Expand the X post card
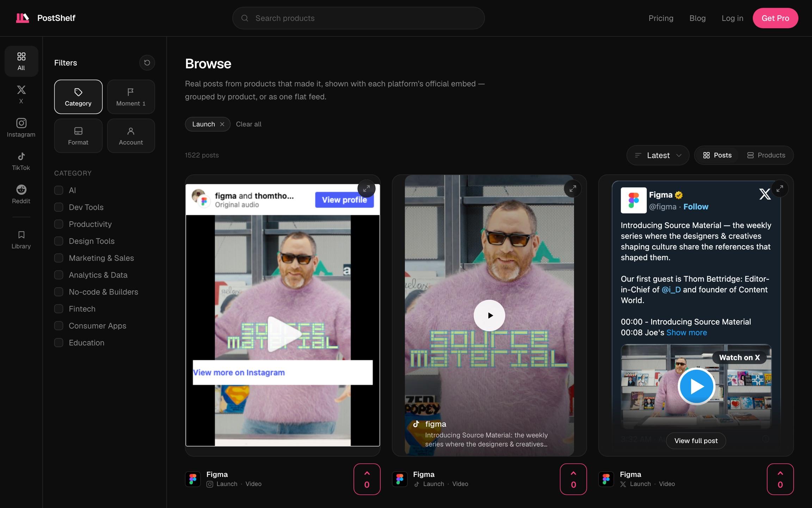 click(x=780, y=189)
